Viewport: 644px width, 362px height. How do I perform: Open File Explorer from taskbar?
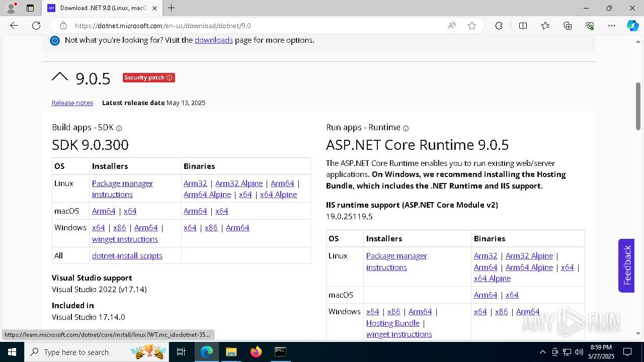pyautogui.click(x=231, y=352)
